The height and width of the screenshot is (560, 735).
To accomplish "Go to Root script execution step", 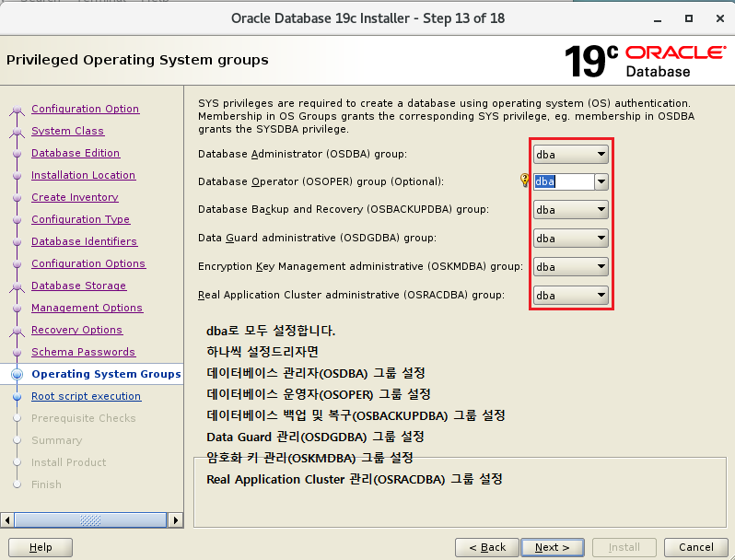I will (x=87, y=396).
